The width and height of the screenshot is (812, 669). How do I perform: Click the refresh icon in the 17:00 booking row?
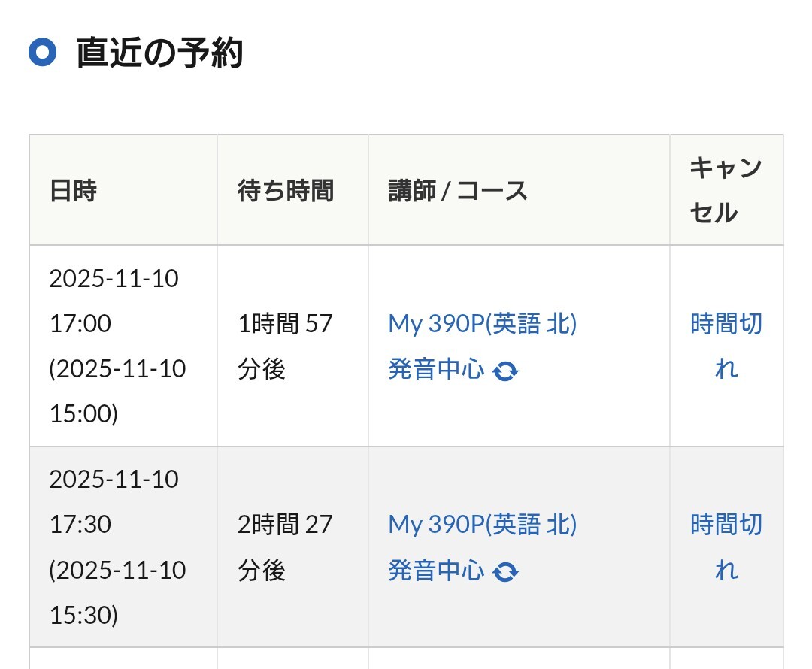506,371
